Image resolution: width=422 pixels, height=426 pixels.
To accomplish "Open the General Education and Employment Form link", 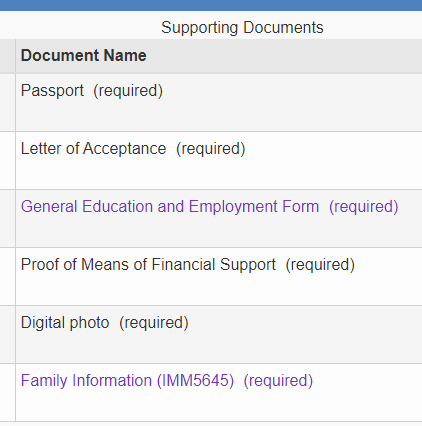I will pos(170,207).
